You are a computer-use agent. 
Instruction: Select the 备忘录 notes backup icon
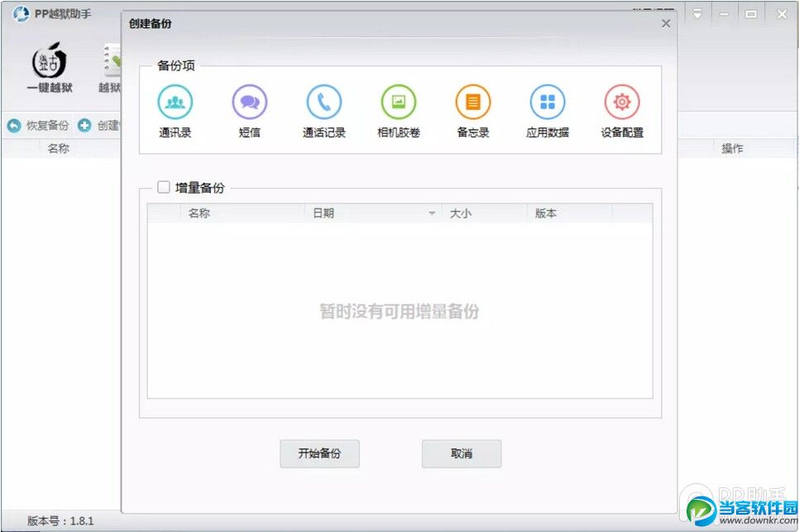(473, 102)
